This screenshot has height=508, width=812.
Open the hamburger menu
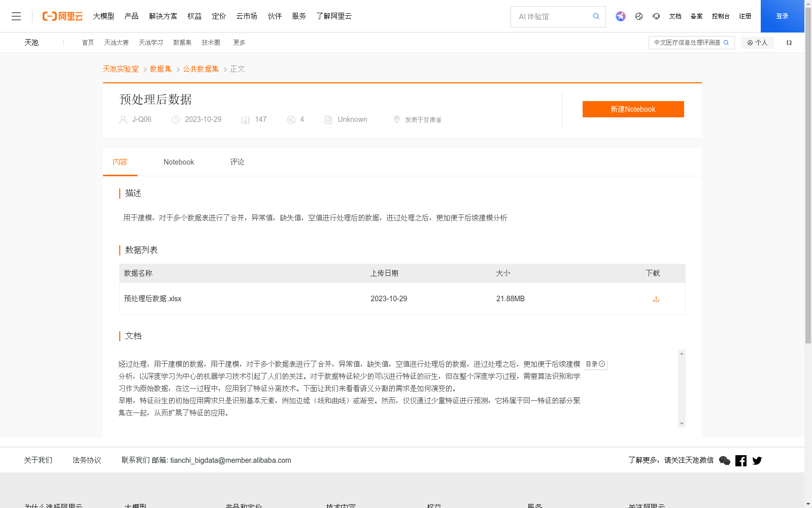16,16
